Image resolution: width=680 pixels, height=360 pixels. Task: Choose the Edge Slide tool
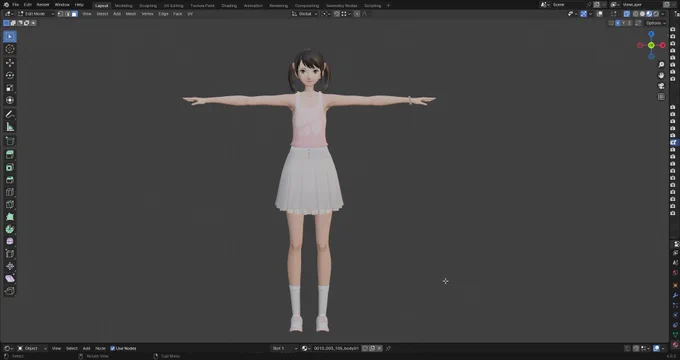(10, 254)
